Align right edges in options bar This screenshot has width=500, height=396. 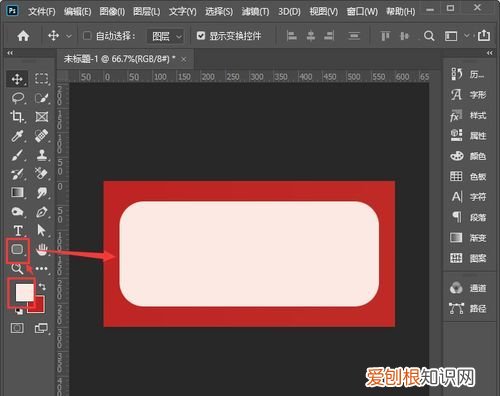329,36
